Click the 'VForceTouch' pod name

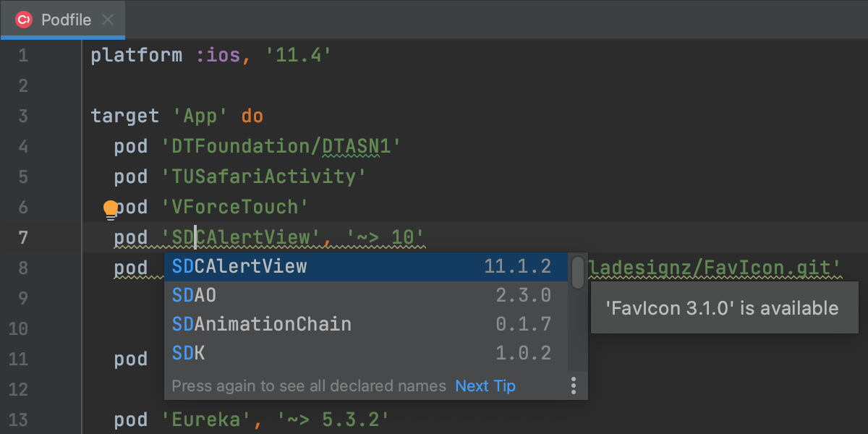(x=233, y=208)
